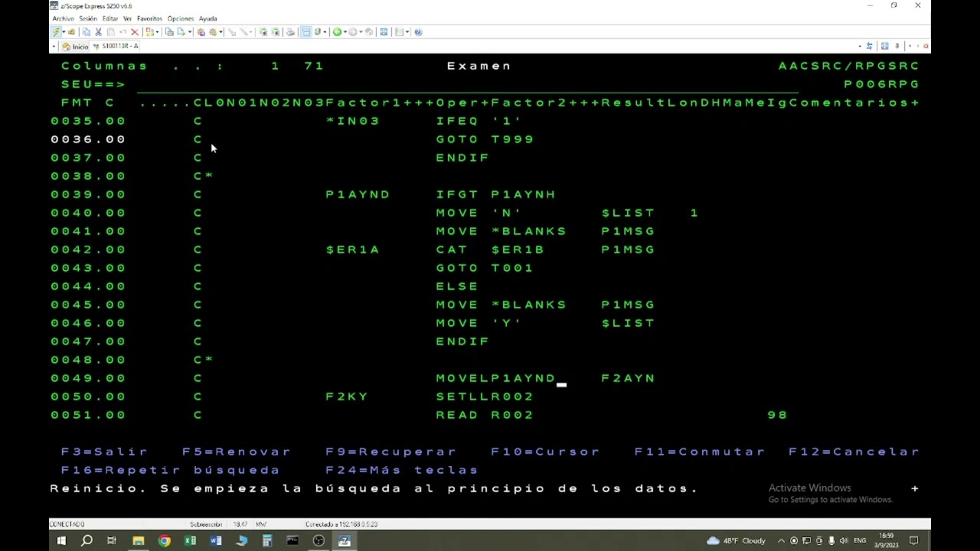The width and height of the screenshot is (980, 551).
Task: Open dropdown arrow next to green record icon
Action: (345, 32)
